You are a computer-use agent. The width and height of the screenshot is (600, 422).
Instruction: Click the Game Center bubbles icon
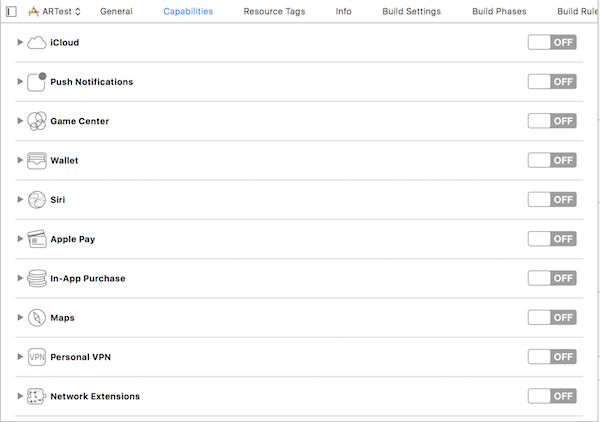(37, 121)
